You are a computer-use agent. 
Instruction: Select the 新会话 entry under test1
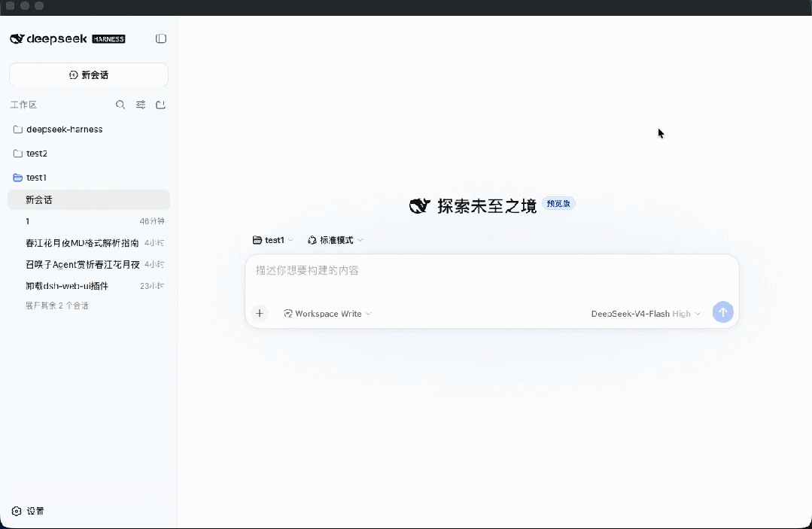click(89, 200)
